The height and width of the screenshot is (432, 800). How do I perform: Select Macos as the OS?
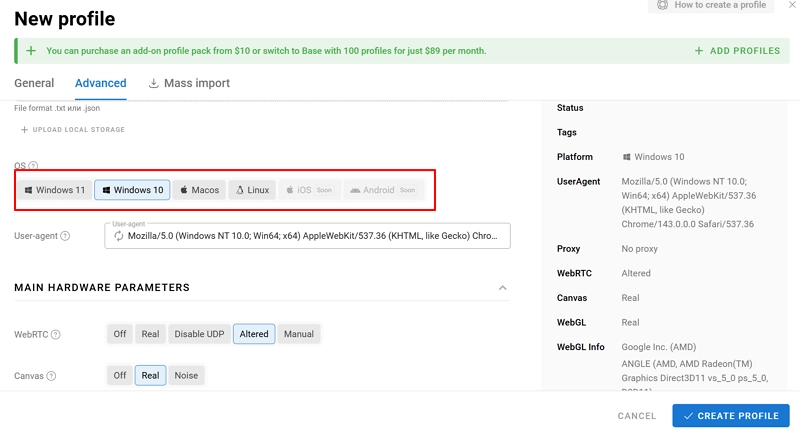198,190
